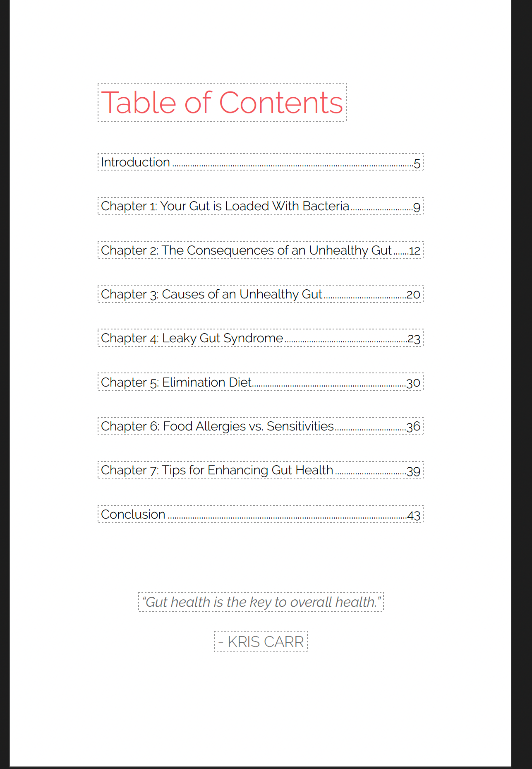532x769 pixels.
Task: Jump to Chapter 3: Causes of an Unhealthy Gut
Action: 211,294
